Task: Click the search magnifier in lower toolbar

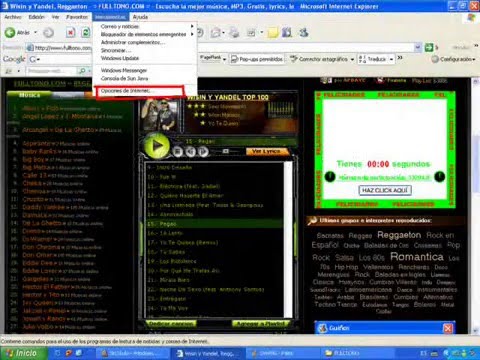Action: (82, 71)
